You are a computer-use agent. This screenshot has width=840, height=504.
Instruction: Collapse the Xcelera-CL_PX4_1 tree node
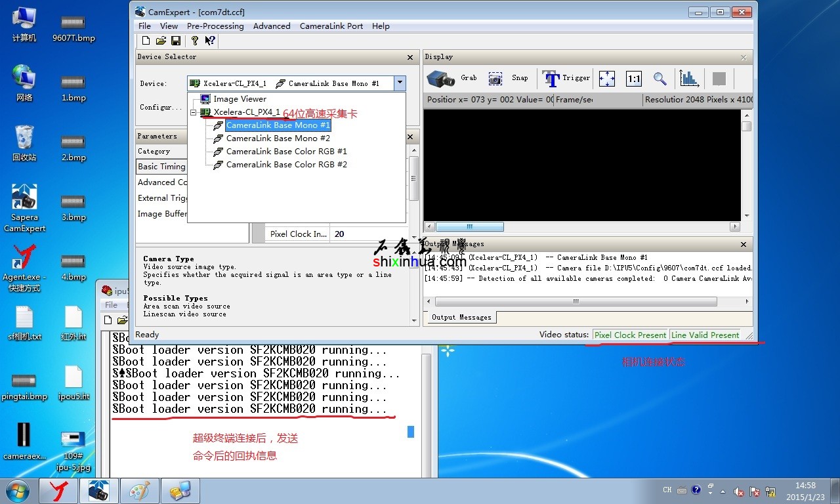(194, 112)
